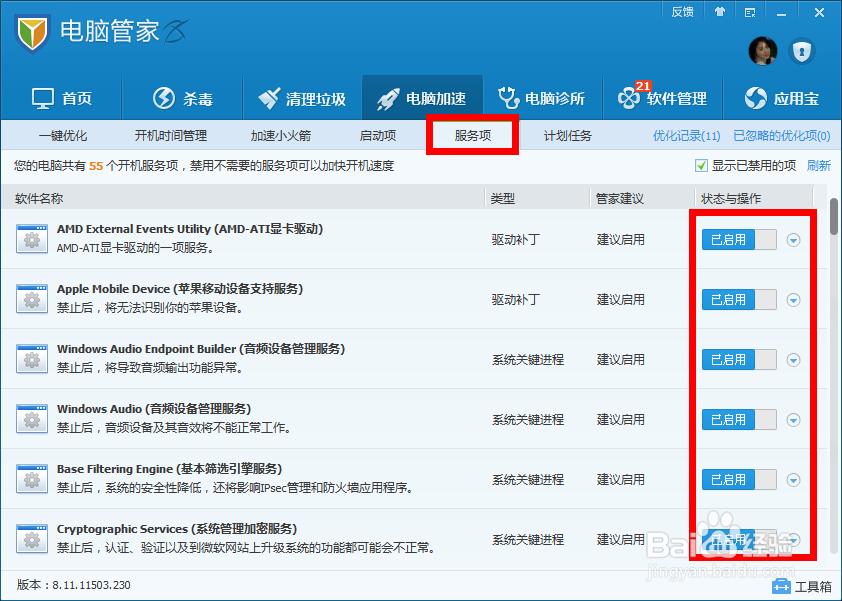Click service icon for Apple Mobile Device
This screenshot has width=842, height=601.
coord(32,299)
